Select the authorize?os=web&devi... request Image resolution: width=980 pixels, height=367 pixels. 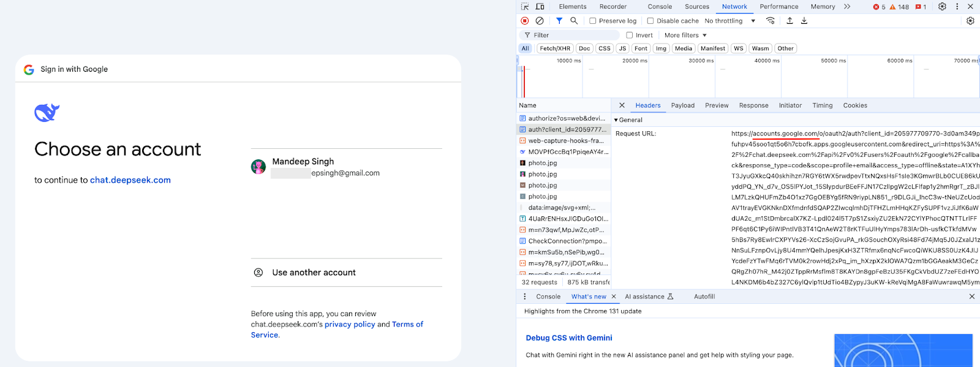pyautogui.click(x=563, y=118)
